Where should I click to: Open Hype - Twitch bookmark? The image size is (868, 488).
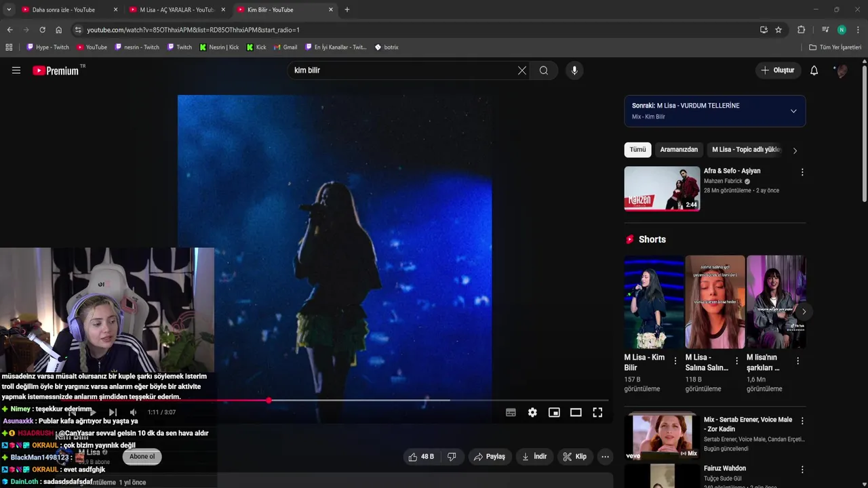pos(47,47)
